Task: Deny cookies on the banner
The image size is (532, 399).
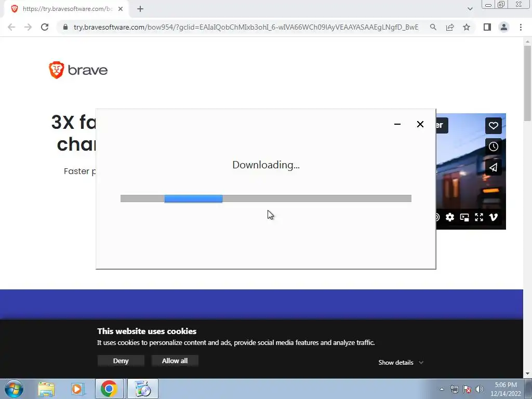Action: coord(121,361)
